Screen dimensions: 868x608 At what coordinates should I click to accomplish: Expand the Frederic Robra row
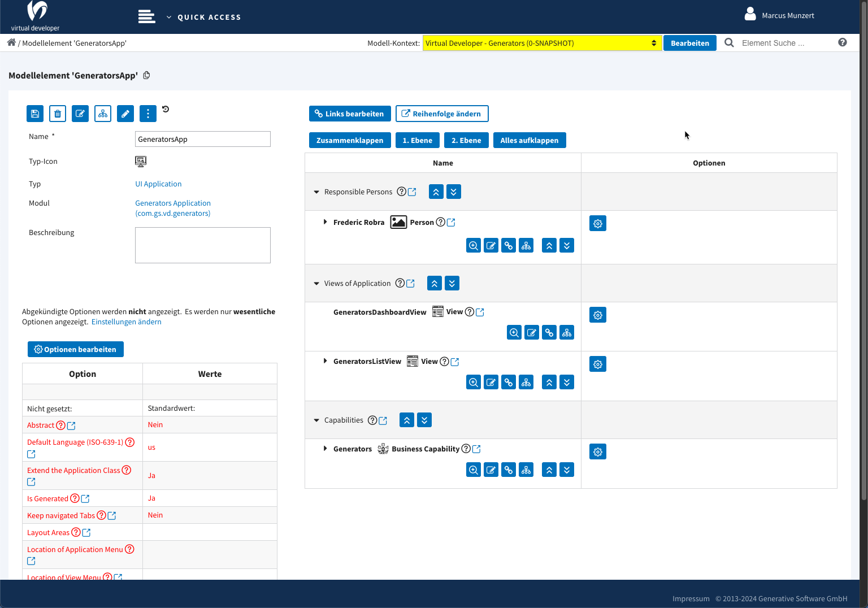[x=325, y=222]
